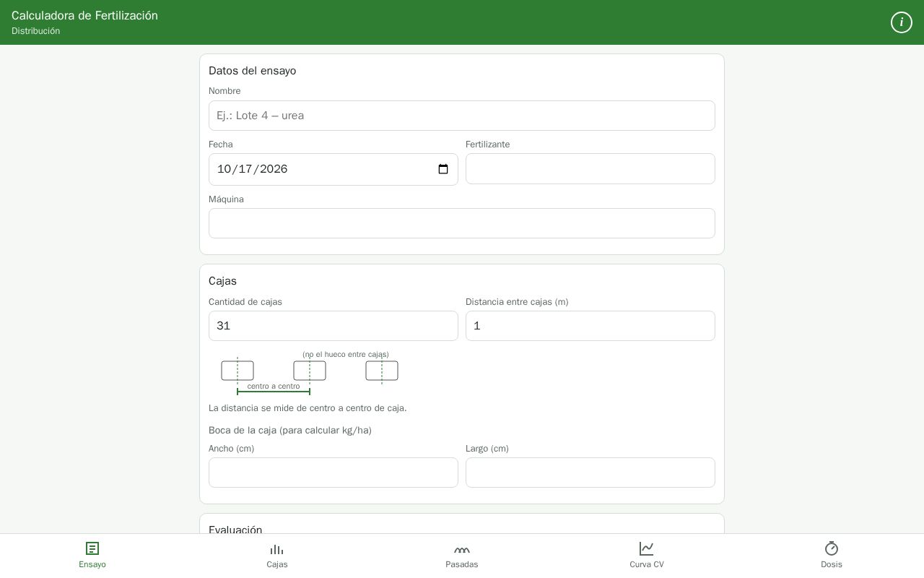Switch to the Pasadas tab label

(x=462, y=564)
